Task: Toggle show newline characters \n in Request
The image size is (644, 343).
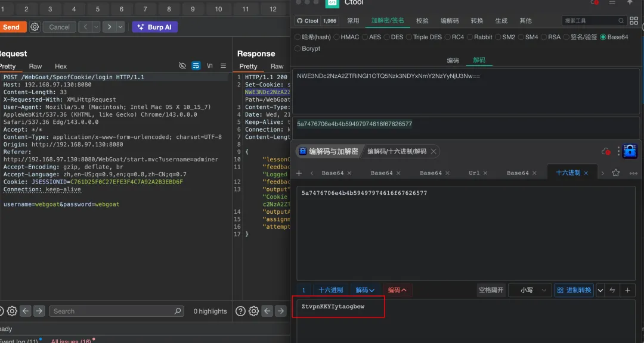Action: click(x=210, y=66)
